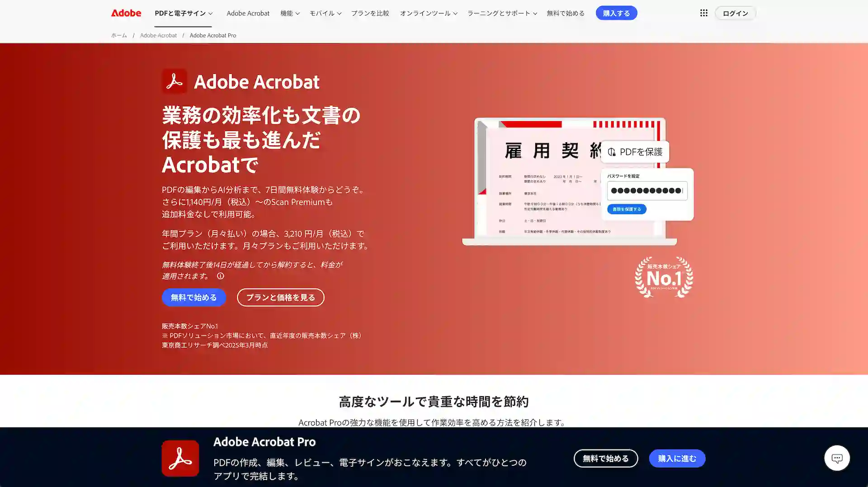Screen dimensions: 868x487
Task: Expand the 機能 dropdown menu
Action: (x=290, y=13)
